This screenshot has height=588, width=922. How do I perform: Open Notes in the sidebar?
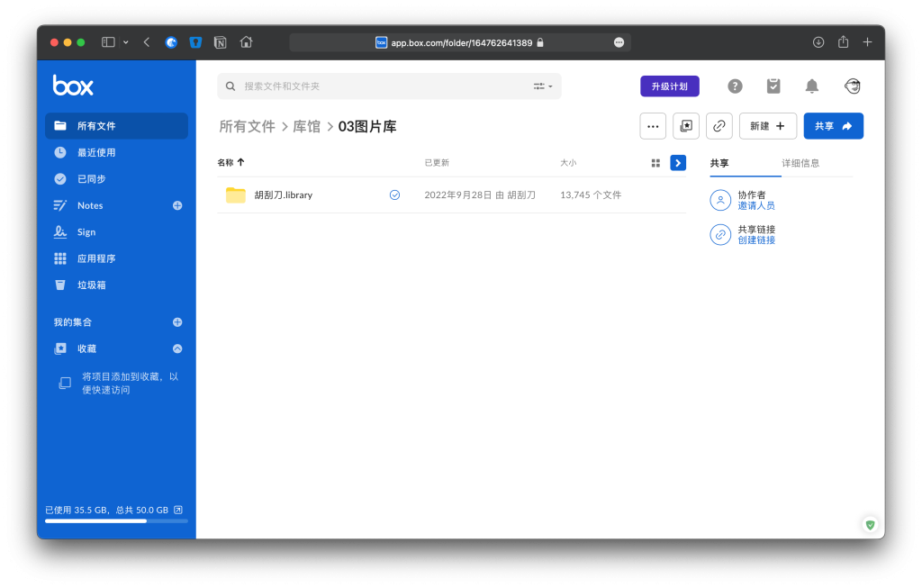click(90, 205)
